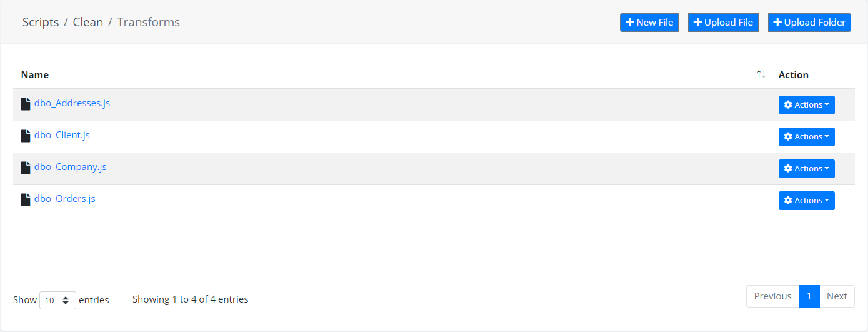This screenshot has width=868, height=332.
Task: Click the file icon beside dbo_Orders.js
Action: (x=26, y=199)
